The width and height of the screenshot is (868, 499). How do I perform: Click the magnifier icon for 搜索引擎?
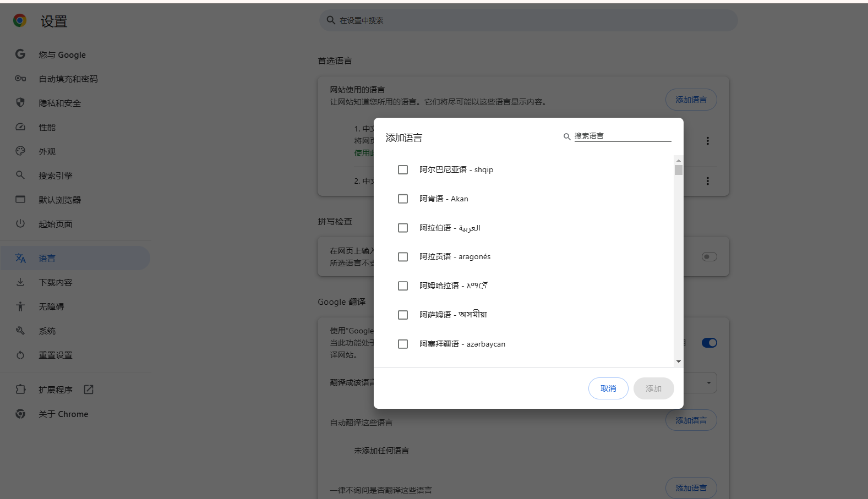pos(20,175)
